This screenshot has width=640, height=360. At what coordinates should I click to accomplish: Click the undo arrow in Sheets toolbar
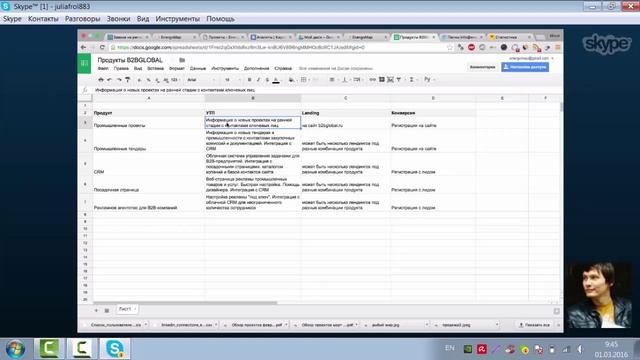click(110, 80)
